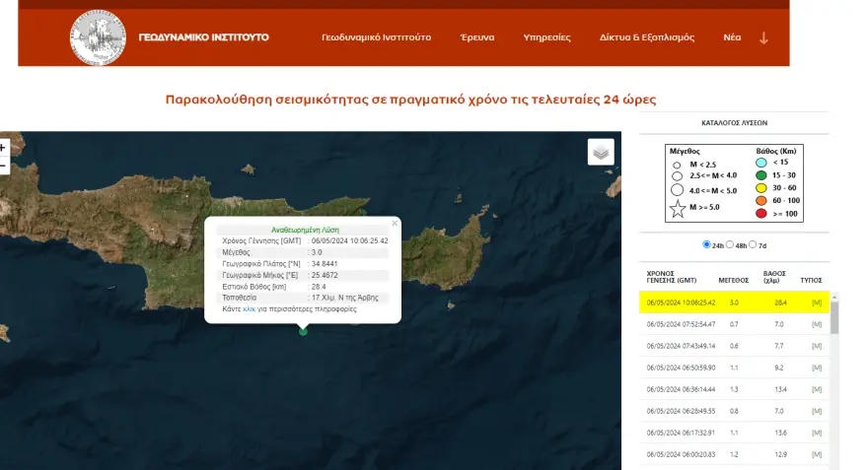Click the down arrow in header
Viewport: 868px width, 470px height.
(763, 37)
